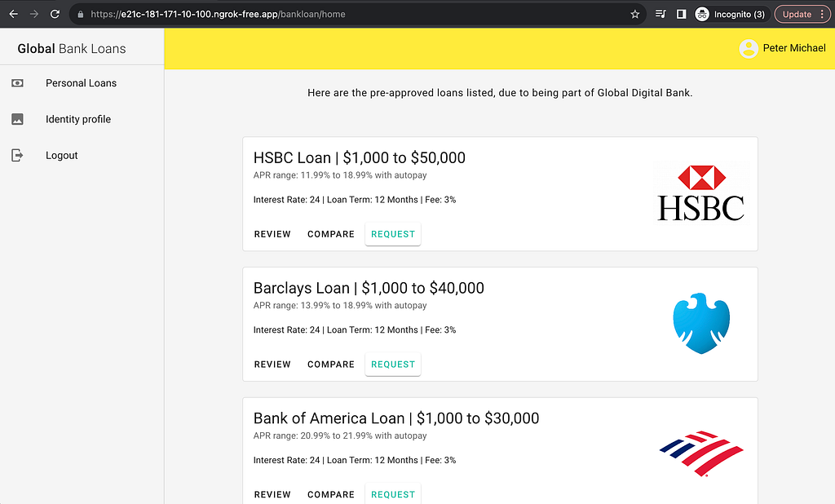
Task: Click the HSBC logo image
Action: point(701,193)
